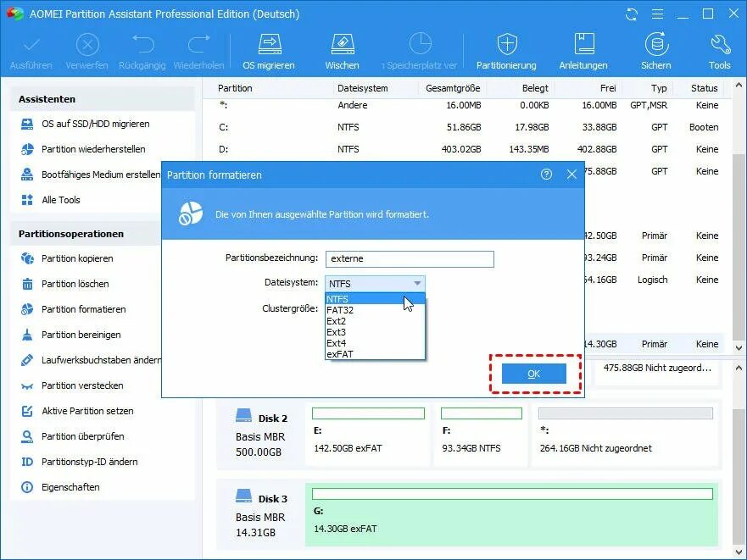Select Ext2 in file system list
The image size is (747, 560).
point(375,321)
